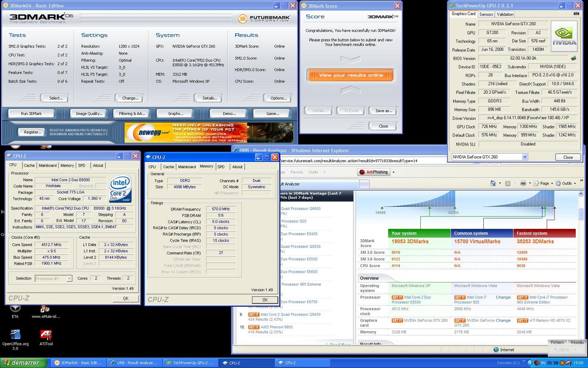
Task: Open the ET6 desktop shortcut
Action: (x=15, y=311)
